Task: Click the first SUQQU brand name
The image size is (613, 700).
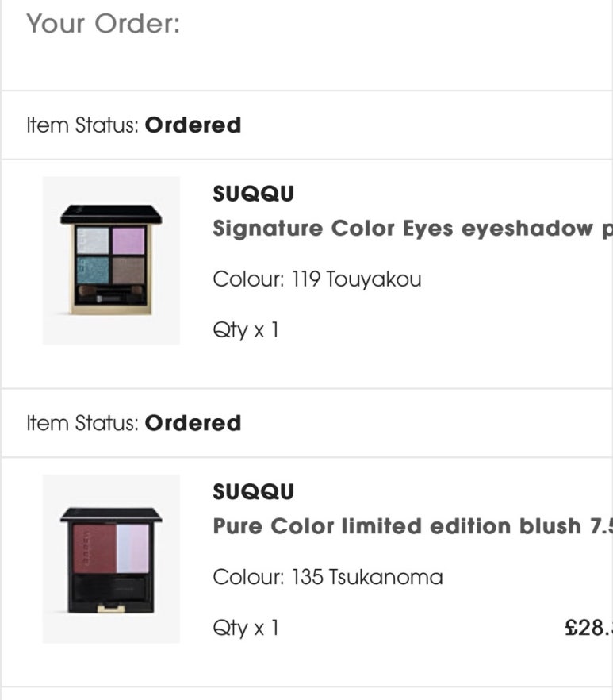Action: coord(254,194)
